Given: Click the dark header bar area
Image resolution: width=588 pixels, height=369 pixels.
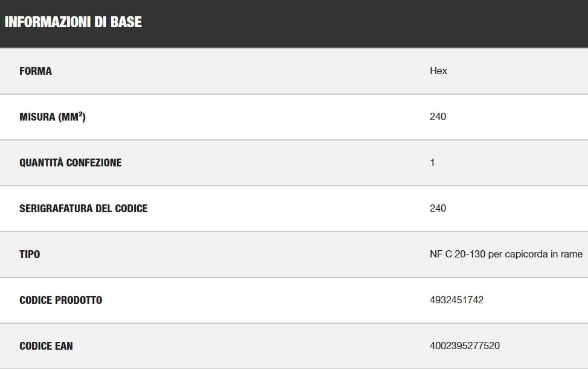Looking at the screenshot, I should [294, 24].
